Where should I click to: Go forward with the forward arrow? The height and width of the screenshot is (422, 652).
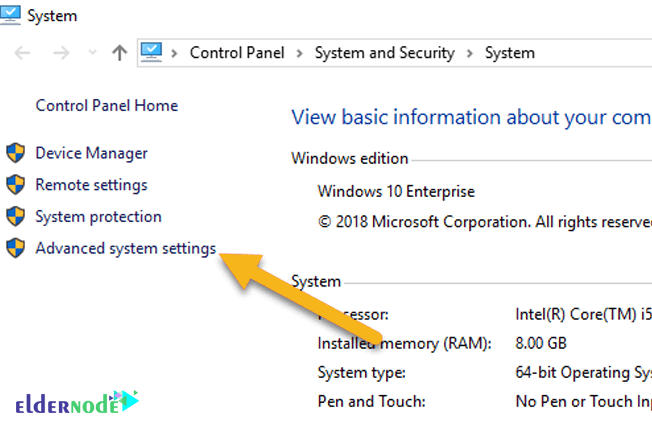coord(61,53)
